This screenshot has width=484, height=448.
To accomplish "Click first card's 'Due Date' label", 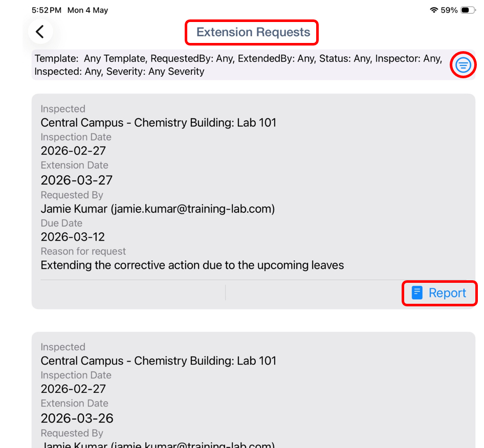I will (x=61, y=223).
